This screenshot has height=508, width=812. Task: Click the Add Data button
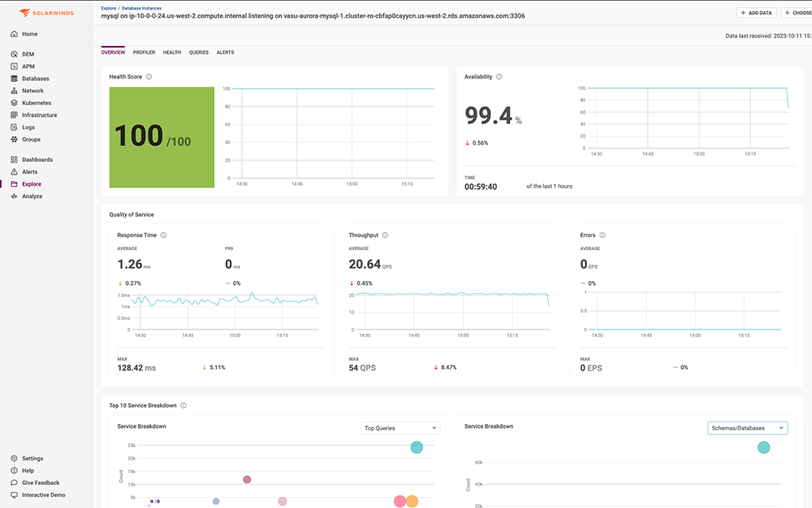click(x=756, y=13)
